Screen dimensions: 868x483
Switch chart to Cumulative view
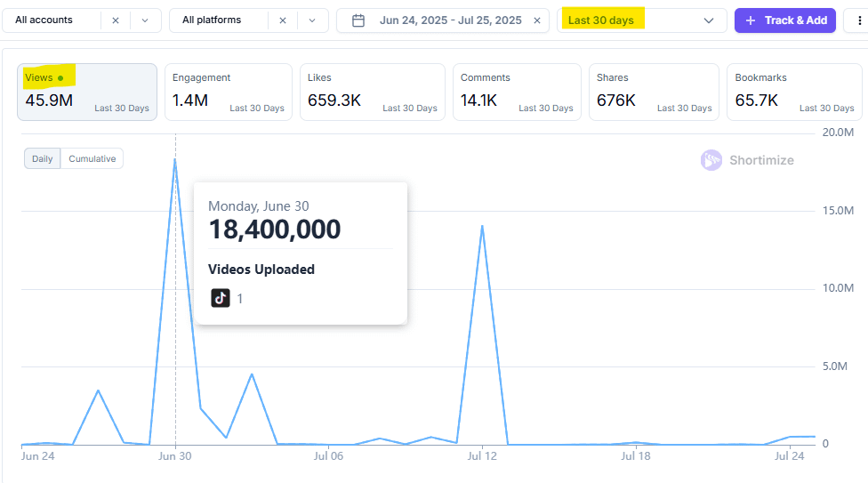pyautogui.click(x=92, y=159)
